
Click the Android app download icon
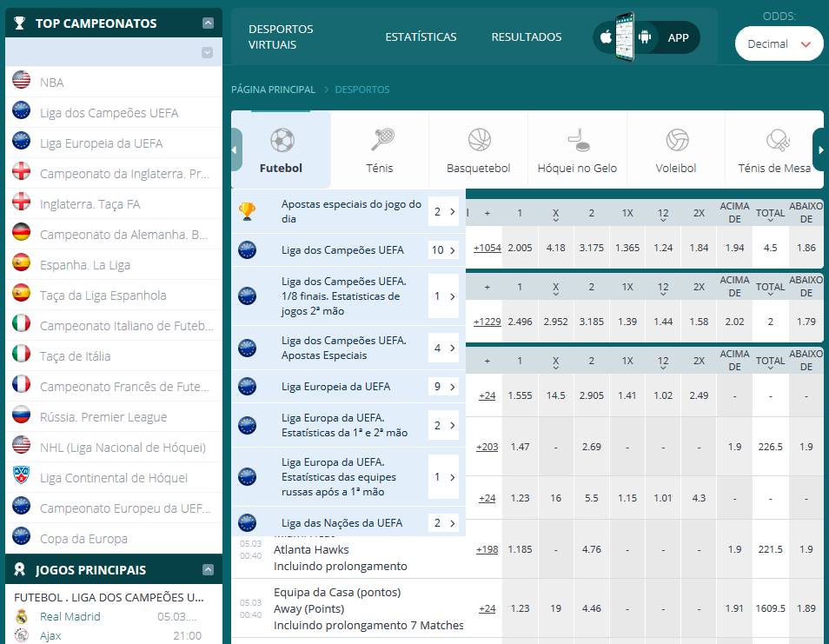point(644,37)
